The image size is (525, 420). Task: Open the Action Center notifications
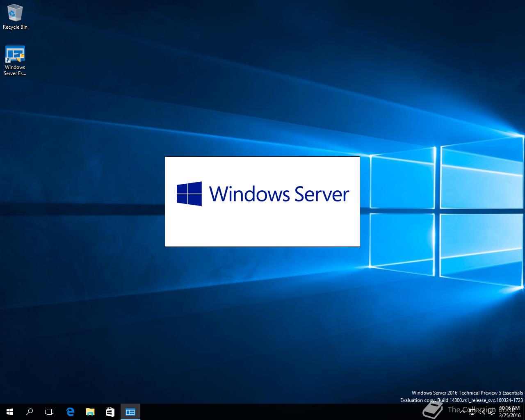492,412
